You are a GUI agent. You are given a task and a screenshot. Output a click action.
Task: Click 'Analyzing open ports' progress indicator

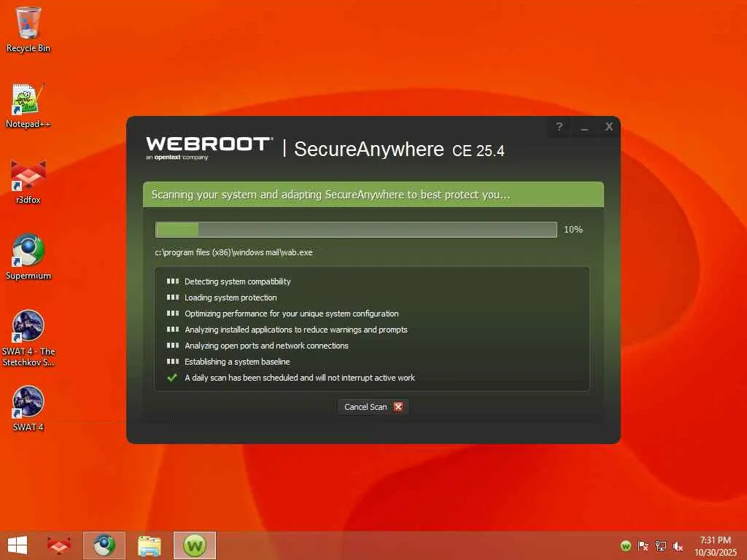point(172,346)
